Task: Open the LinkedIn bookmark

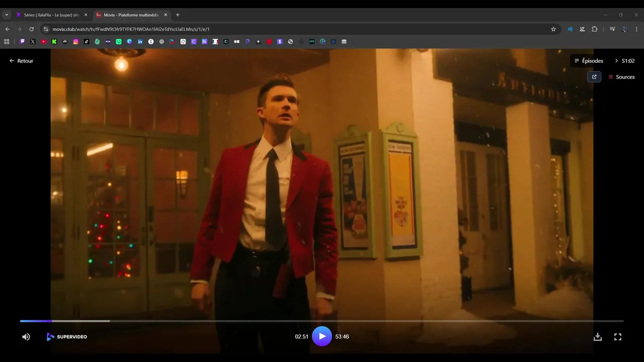Action: tap(140, 42)
